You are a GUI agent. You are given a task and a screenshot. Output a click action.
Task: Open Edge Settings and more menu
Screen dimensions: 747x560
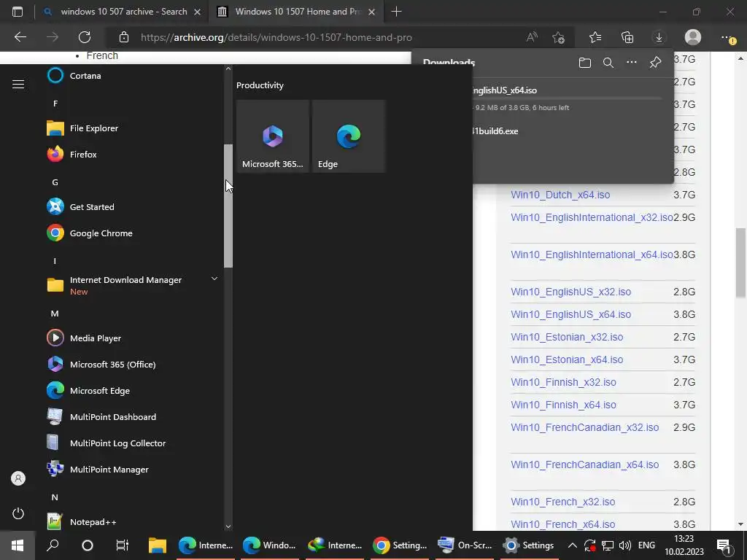(x=727, y=37)
